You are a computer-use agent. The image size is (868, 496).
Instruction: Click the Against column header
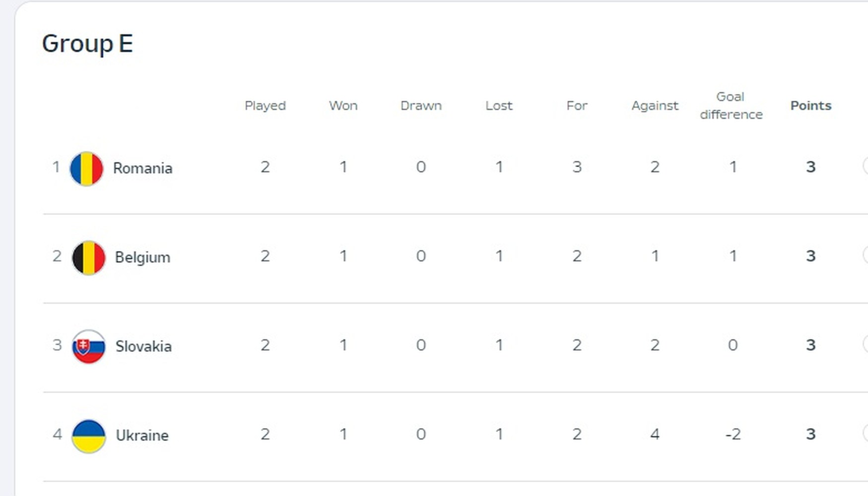click(x=655, y=106)
